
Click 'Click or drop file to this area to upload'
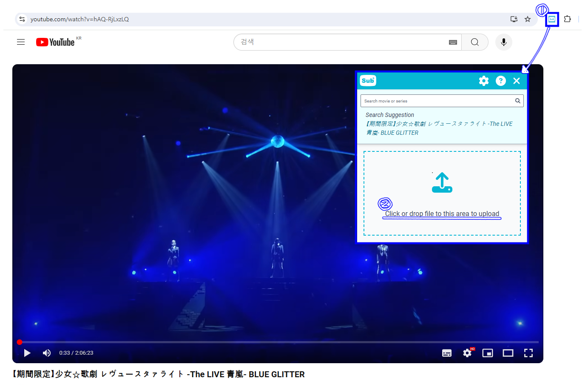[x=442, y=214]
